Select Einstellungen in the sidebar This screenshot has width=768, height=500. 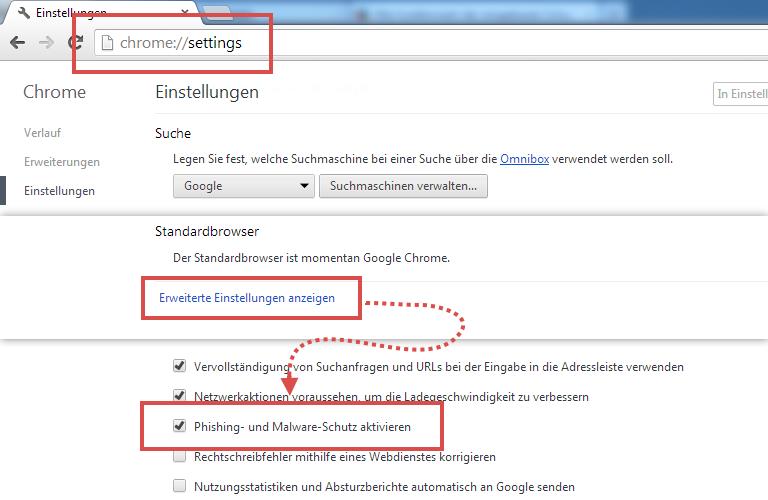[59, 191]
